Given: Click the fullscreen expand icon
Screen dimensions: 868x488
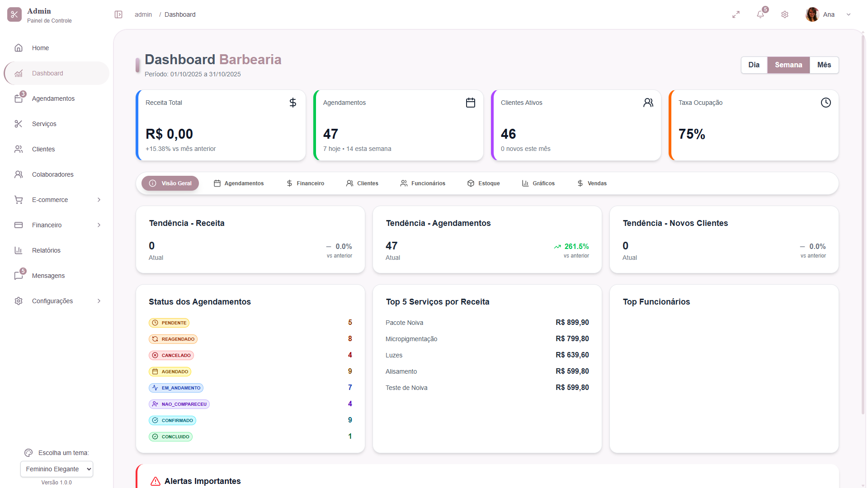Looking at the screenshot, I should pos(736,14).
